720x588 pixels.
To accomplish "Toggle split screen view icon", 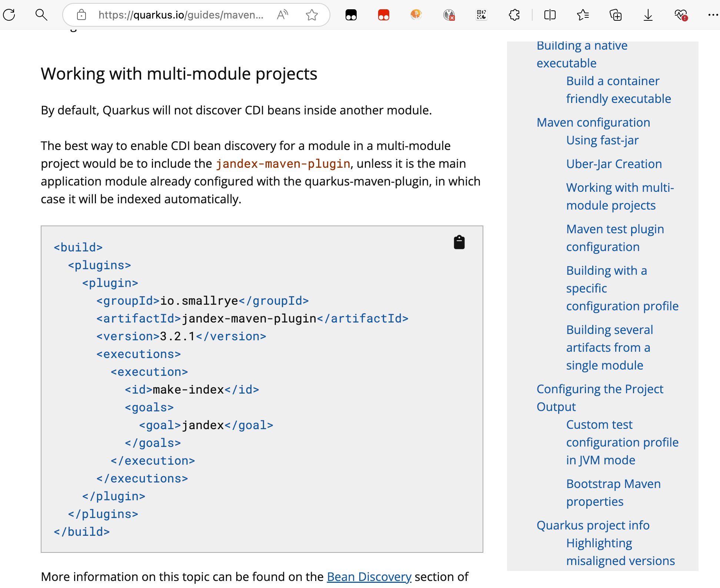I will point(550,15).
